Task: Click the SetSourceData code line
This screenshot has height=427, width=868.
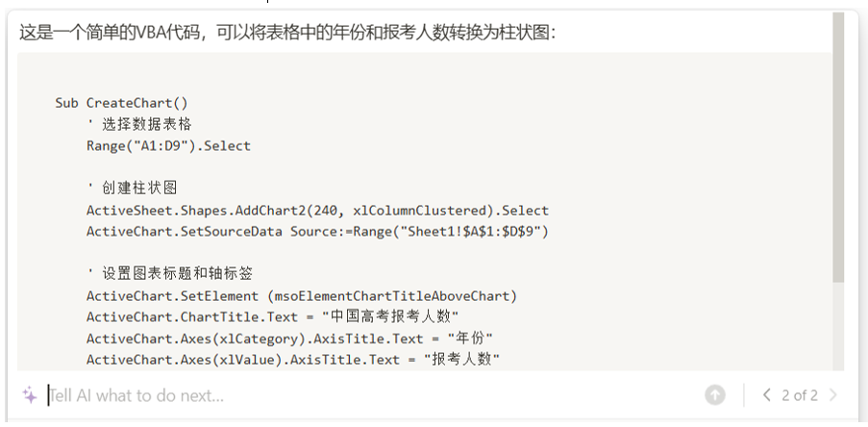Action: (x=317, y=231)
